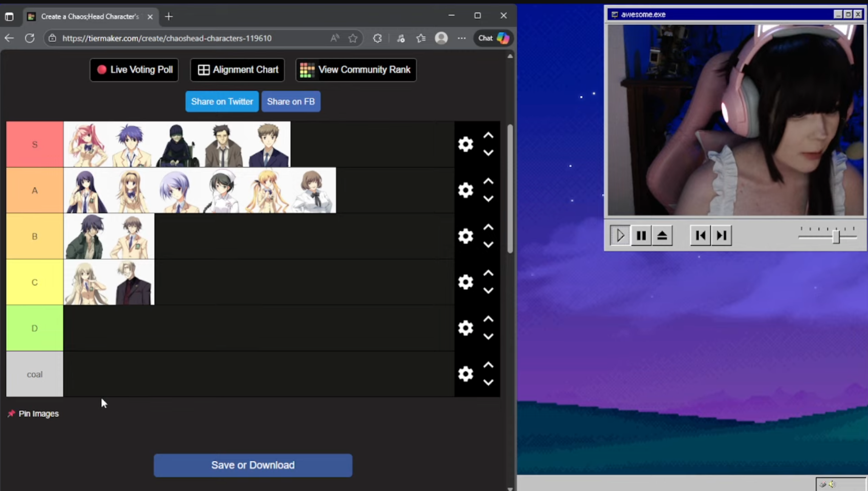Viewport: 868px width, 491px height.
Task: Select the Chaos;Head Character's browser tab
Action: (90, 16)
